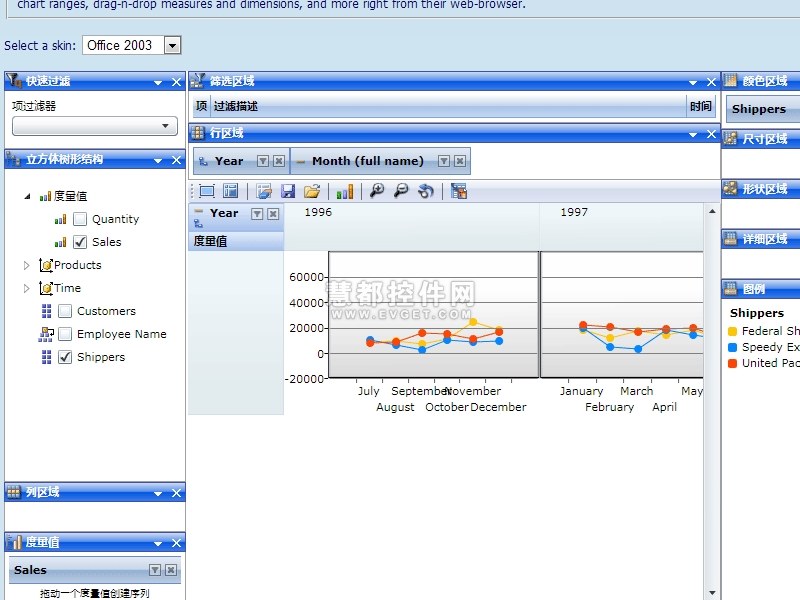Click the pivot grid mode toolbar icon
Image resolution: width=800 pixels, height=600 pixels.
459,191
